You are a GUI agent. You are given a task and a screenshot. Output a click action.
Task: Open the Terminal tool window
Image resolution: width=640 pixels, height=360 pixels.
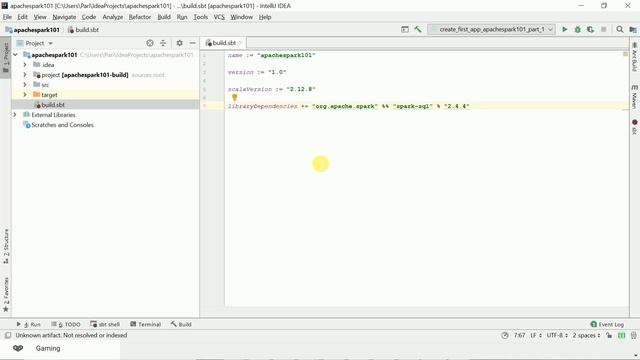click(x=145, y=324)
